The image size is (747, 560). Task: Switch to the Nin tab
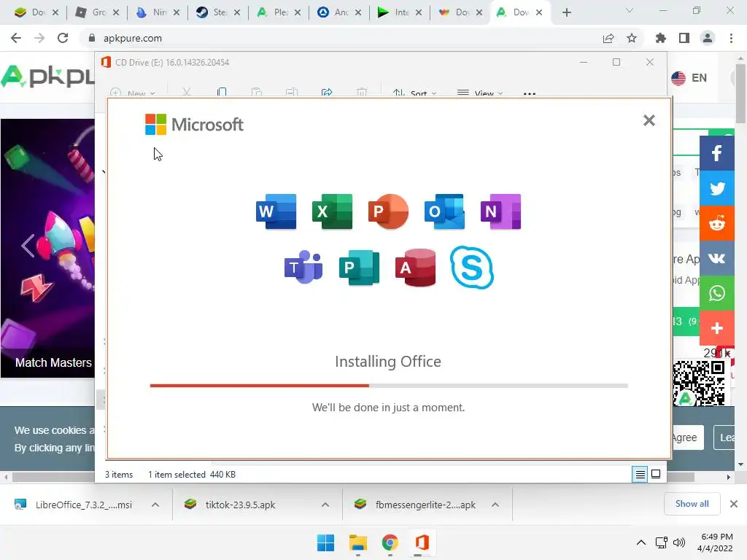click(158, 12)
